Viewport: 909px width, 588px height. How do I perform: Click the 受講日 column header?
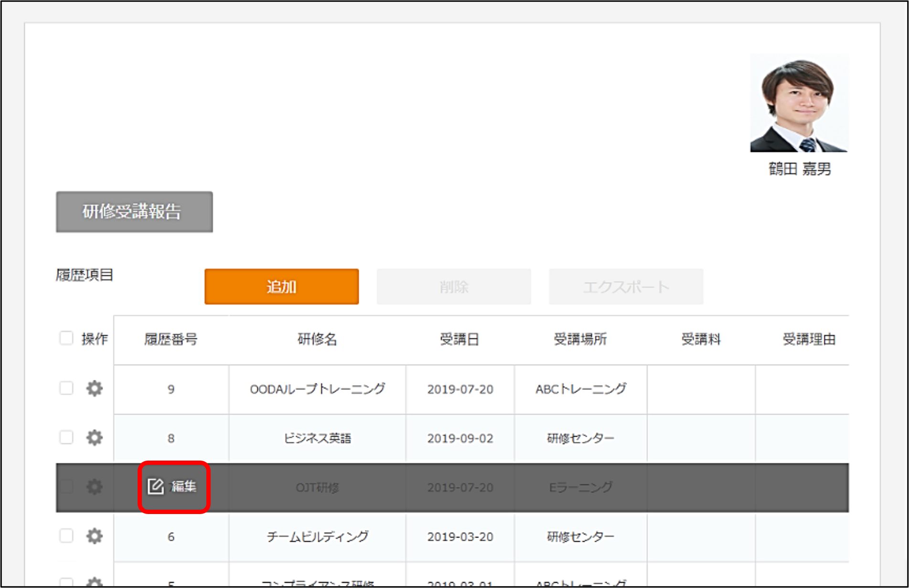[460, 339]
